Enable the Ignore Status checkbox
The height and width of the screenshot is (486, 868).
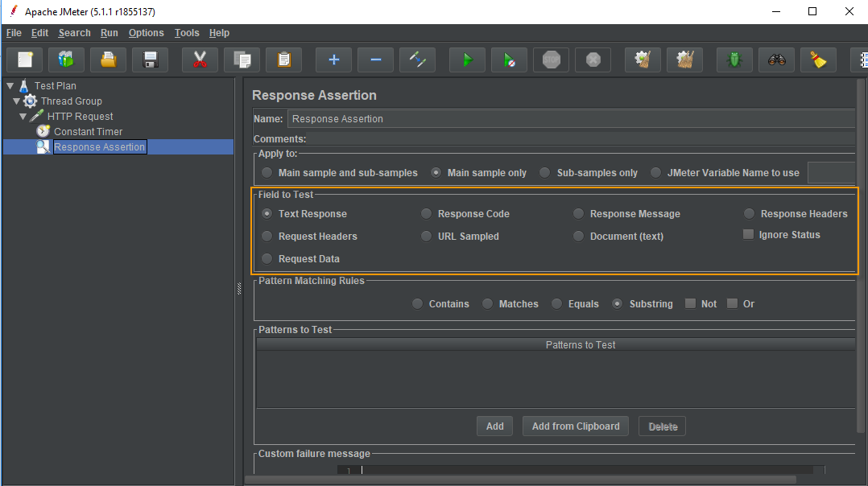pos(748,235)
